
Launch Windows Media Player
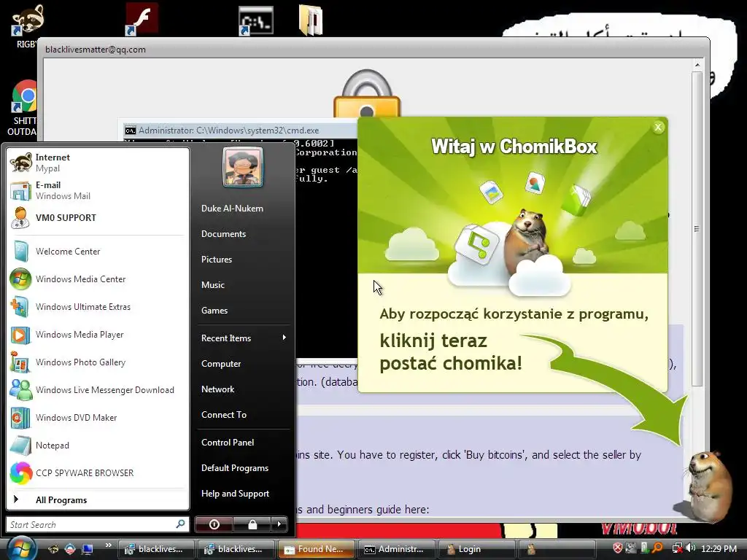pos(98,334)
